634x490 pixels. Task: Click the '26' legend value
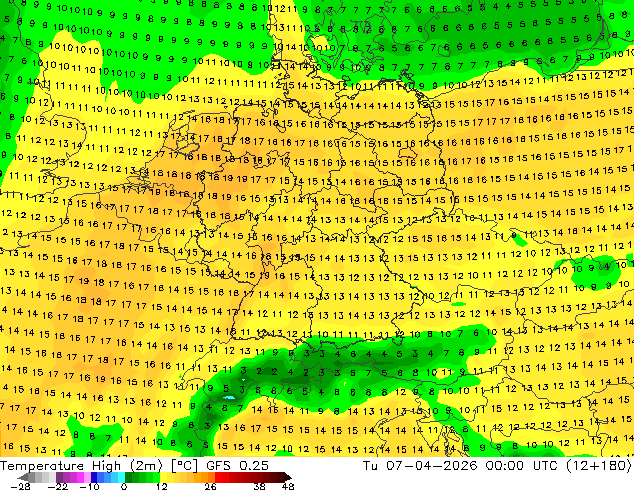[210, 486]
